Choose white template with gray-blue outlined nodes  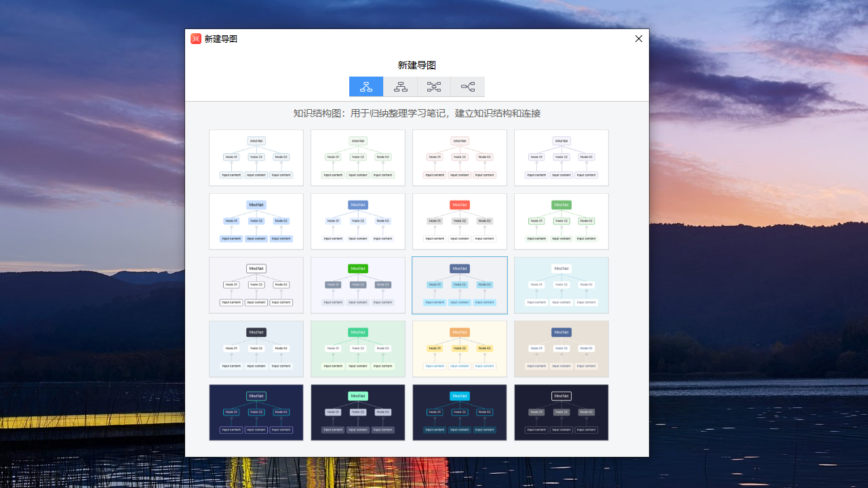tap(256, 158)
